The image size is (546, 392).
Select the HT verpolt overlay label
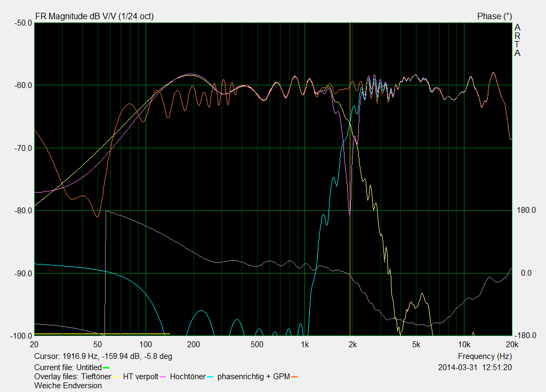(140, 377)
